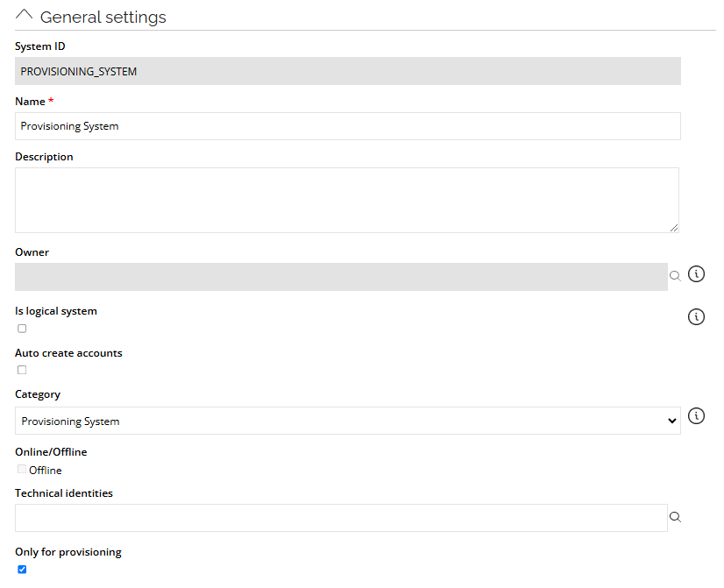The width and height of the screenshot is (724, 588).
Task: Grab the Description resize handle corner
Action: click(674, 228)
